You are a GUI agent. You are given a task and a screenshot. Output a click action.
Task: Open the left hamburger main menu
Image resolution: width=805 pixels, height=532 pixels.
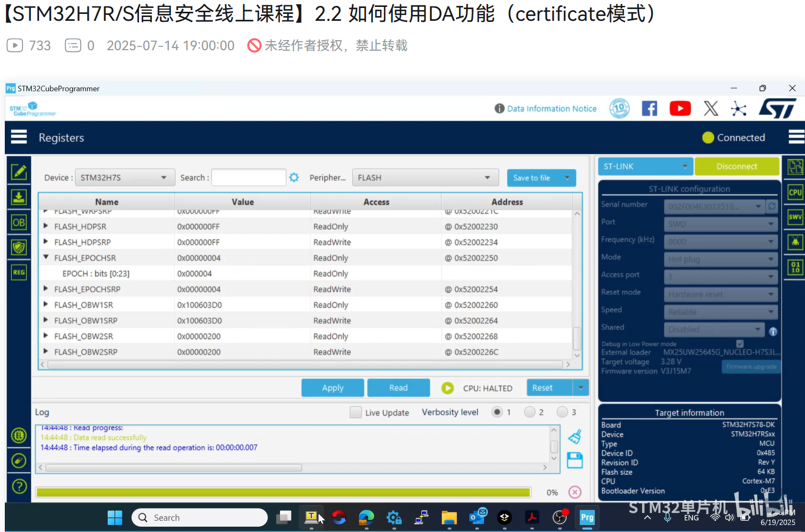click(x=19, y=137)
